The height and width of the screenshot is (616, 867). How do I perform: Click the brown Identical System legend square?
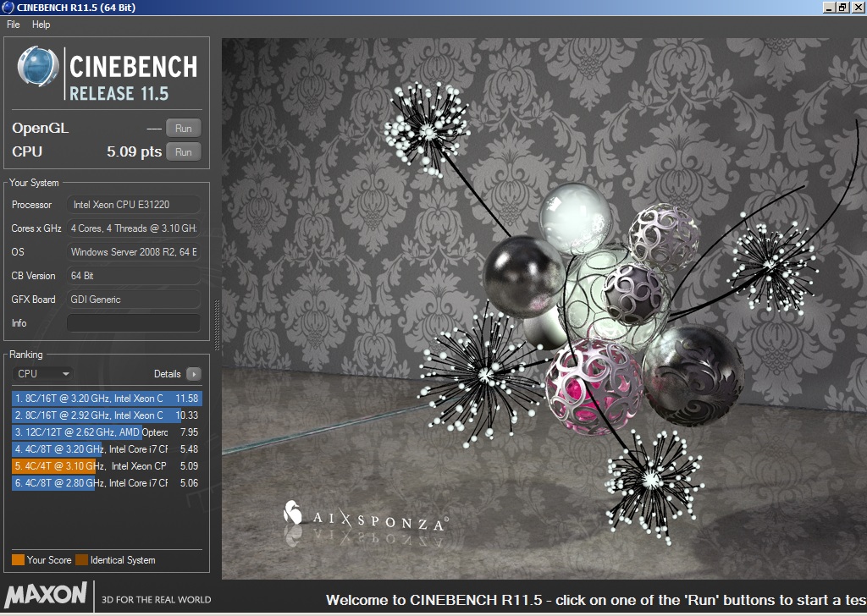point(81,560)
